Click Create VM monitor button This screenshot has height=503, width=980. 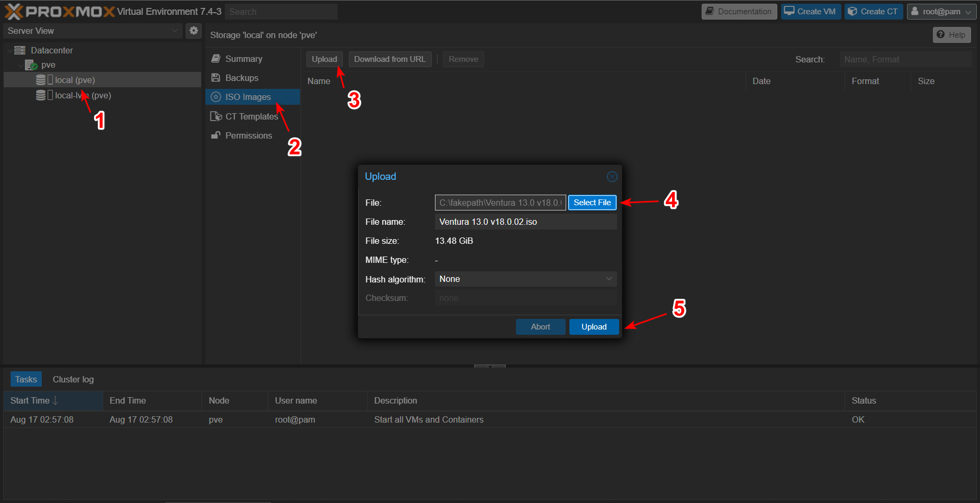coord(810,12)
